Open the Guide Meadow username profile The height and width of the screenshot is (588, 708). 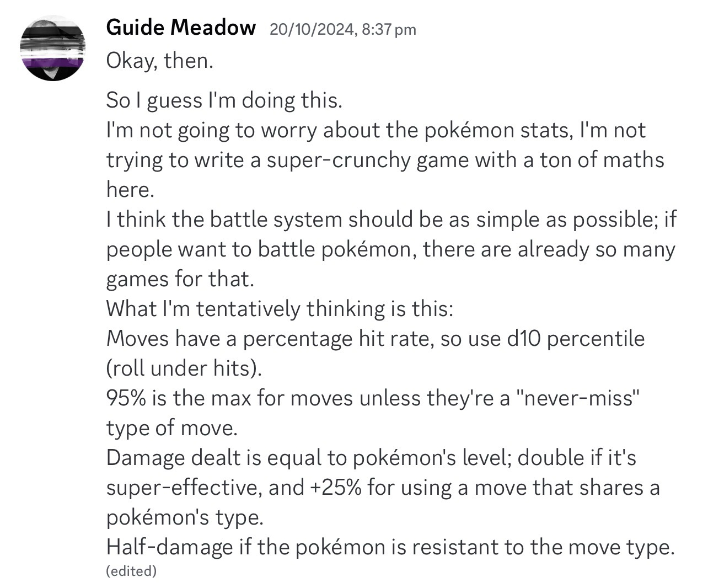tap(180, 27)
